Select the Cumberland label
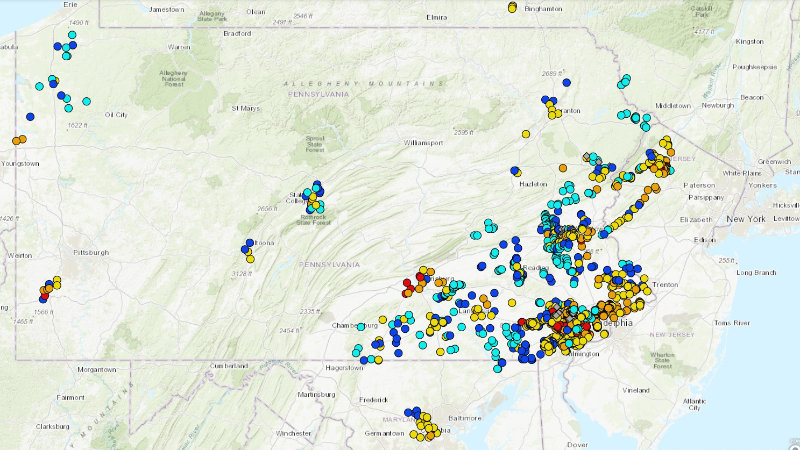This screenshot has width=800, height=450. click(229, 366)
